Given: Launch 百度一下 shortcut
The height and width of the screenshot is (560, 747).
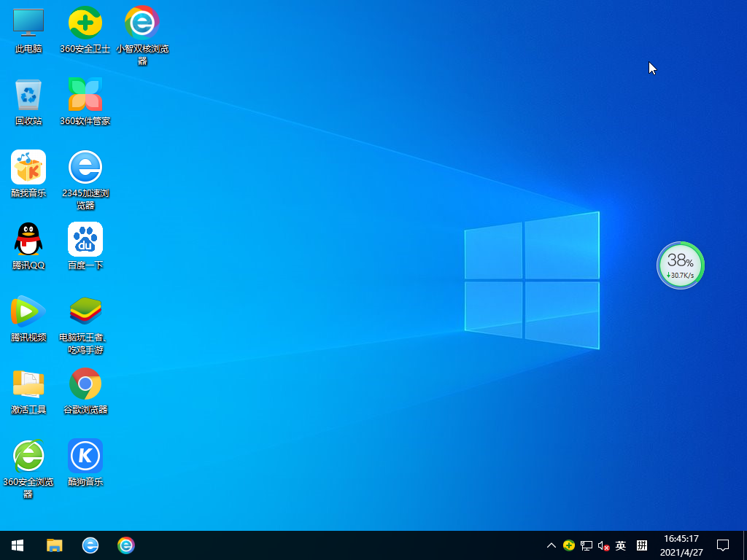Looking at the screenshot, I should (85, 238).
